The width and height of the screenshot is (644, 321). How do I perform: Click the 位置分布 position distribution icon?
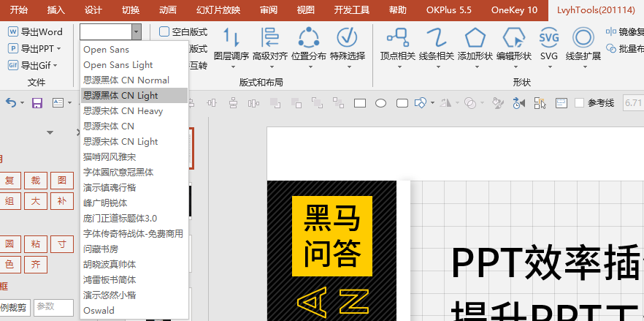(x=308, y=38)
